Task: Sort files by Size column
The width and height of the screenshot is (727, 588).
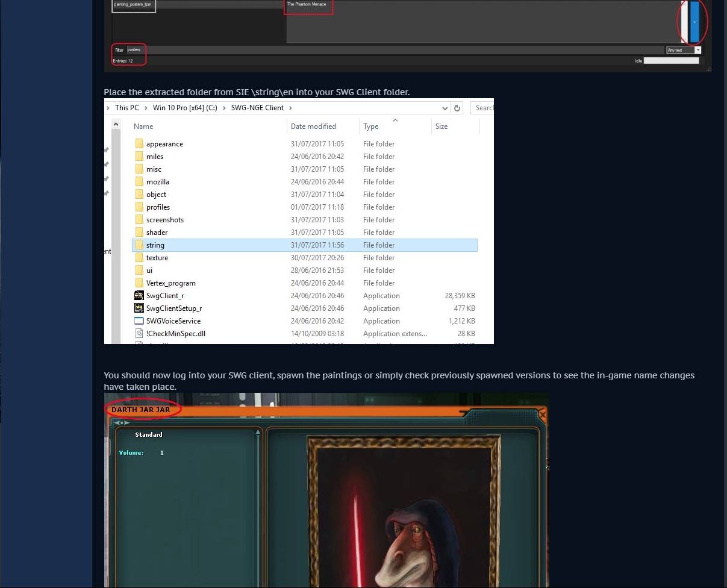Action: click(442, 127)
